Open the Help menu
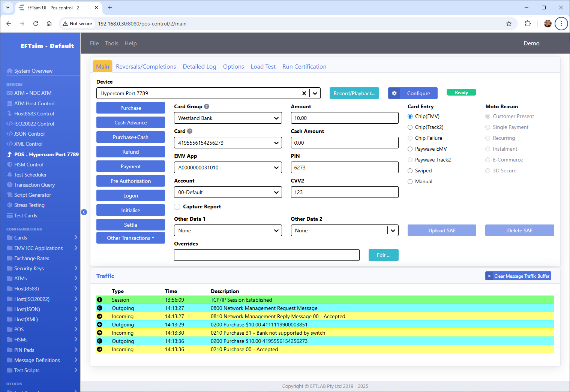The height and width of the screenshot is (392, 570). [x=130, y=43]
